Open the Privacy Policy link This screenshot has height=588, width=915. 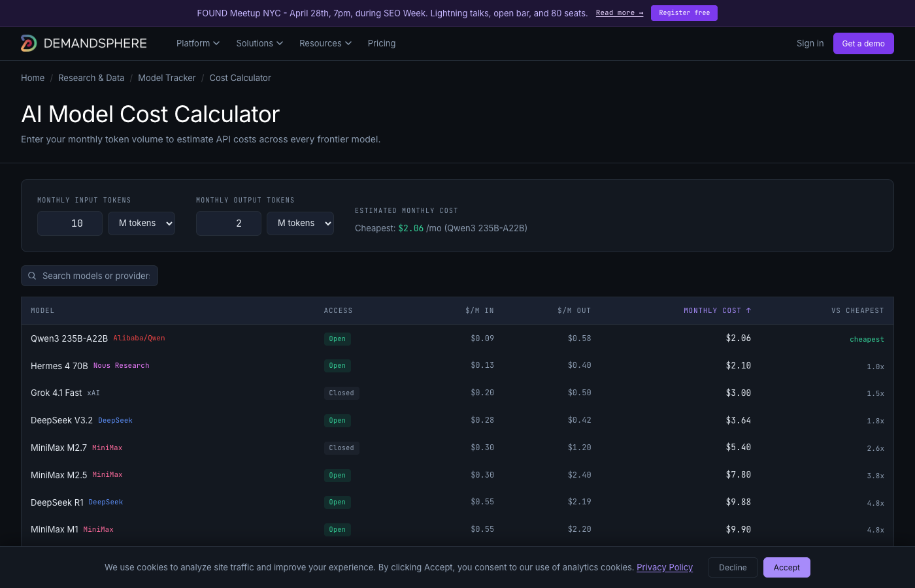(665, 567)
